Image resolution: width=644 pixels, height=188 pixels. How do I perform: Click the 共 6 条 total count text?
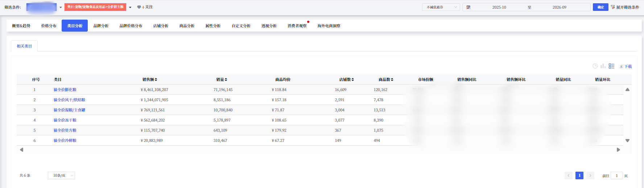click(25, 176)
